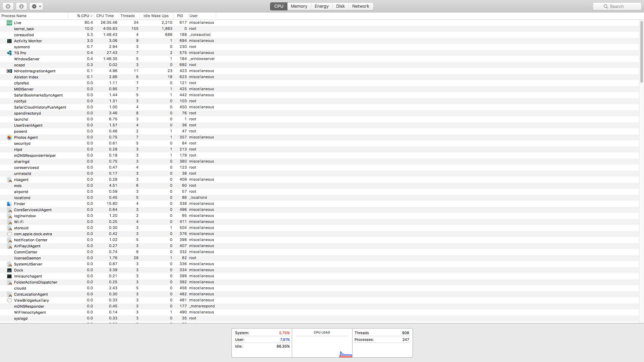Click the Dock process icon
Image resolution: width=644 pixels, height=362 pixels.
(9, 270)
